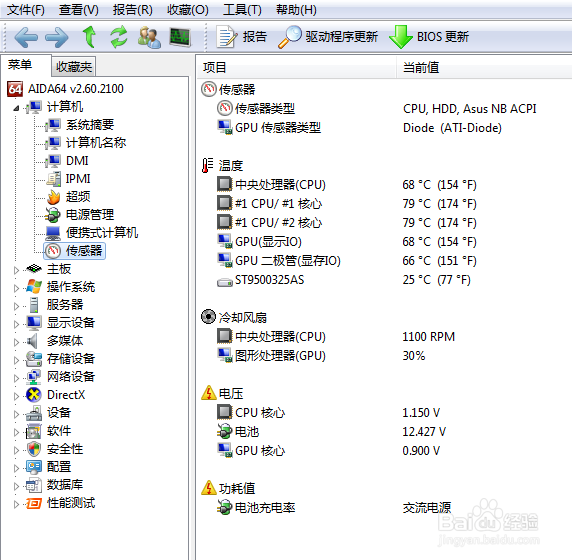Click BIOS 更新 toolbar button

(x=429, y=37)
